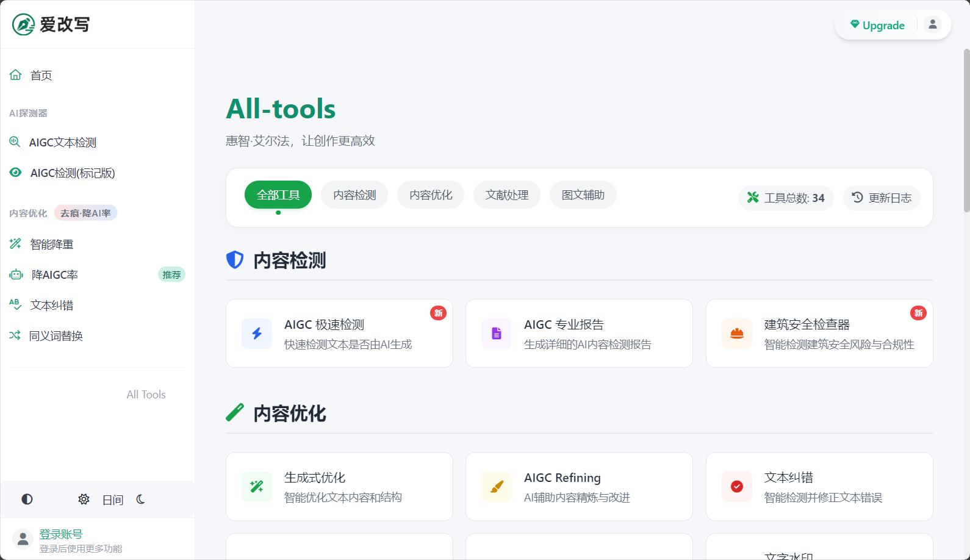Click the 新 badge on AIGC 极速检测
970x560 pixels.
point(439,313)
